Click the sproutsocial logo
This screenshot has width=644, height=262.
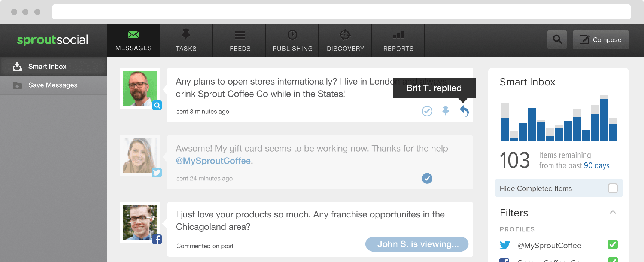(x=52, y=40)
